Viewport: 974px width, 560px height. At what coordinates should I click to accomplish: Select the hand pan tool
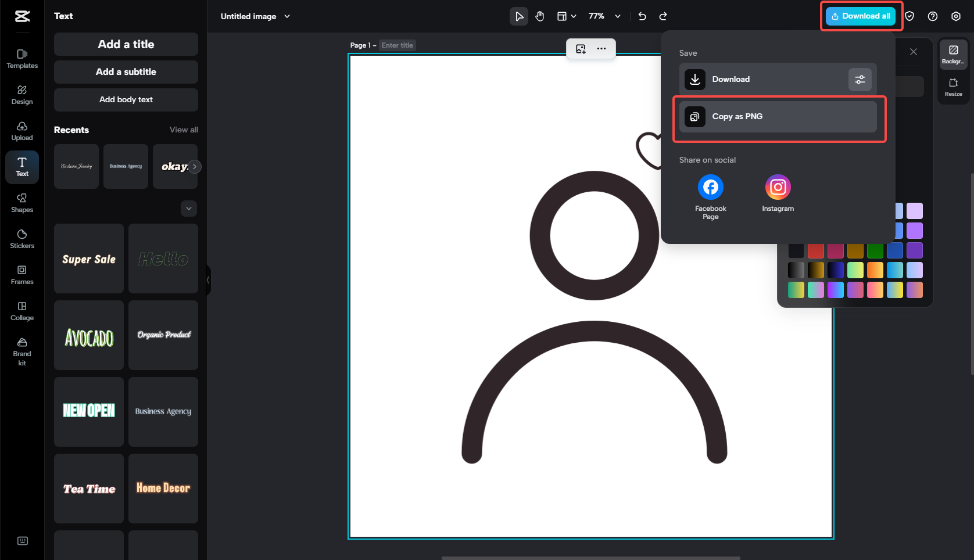coord(539,16)
